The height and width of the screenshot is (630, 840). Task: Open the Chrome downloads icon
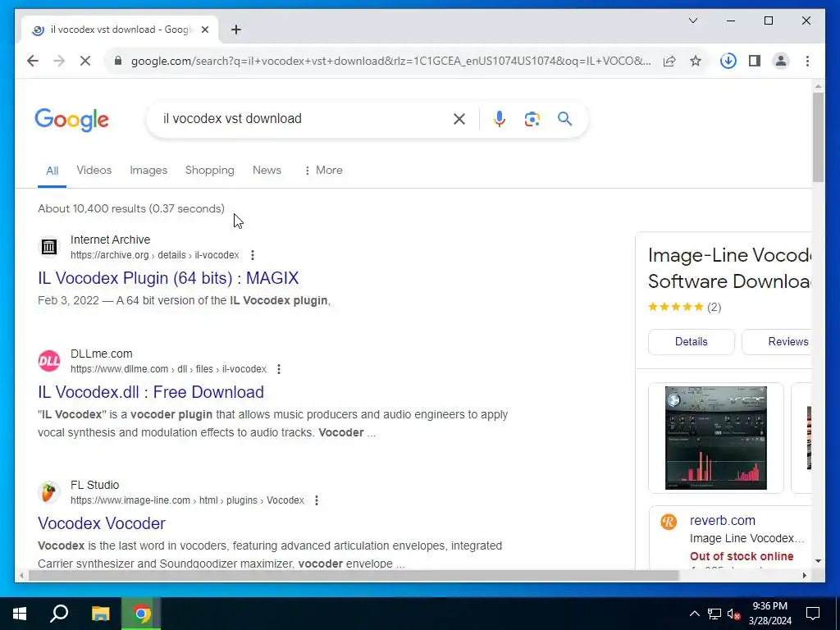[728, 61]
